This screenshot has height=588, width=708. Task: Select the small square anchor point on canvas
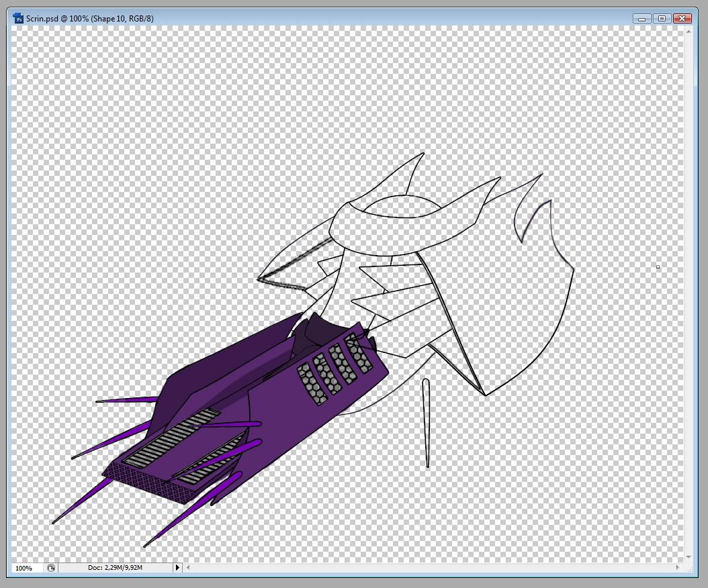658,266
